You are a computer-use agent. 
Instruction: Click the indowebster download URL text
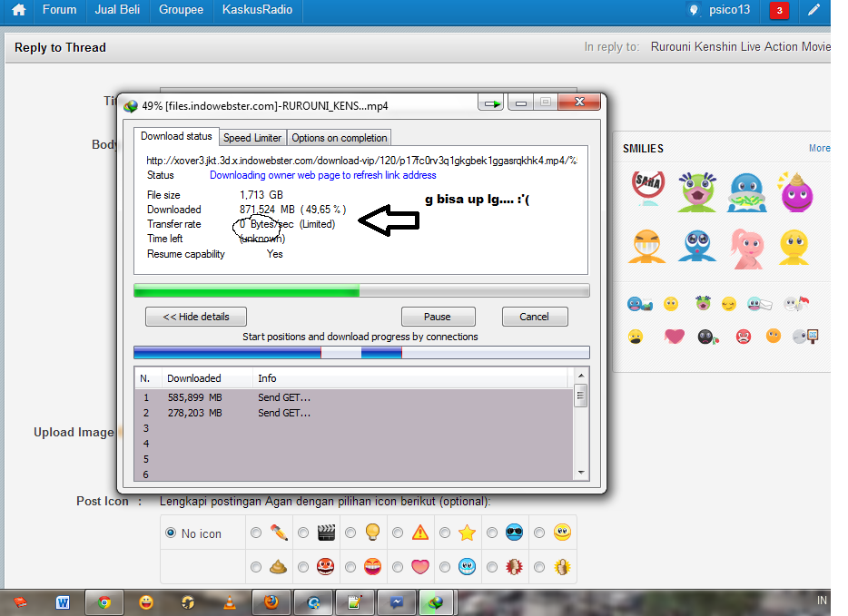pos(361,161)
